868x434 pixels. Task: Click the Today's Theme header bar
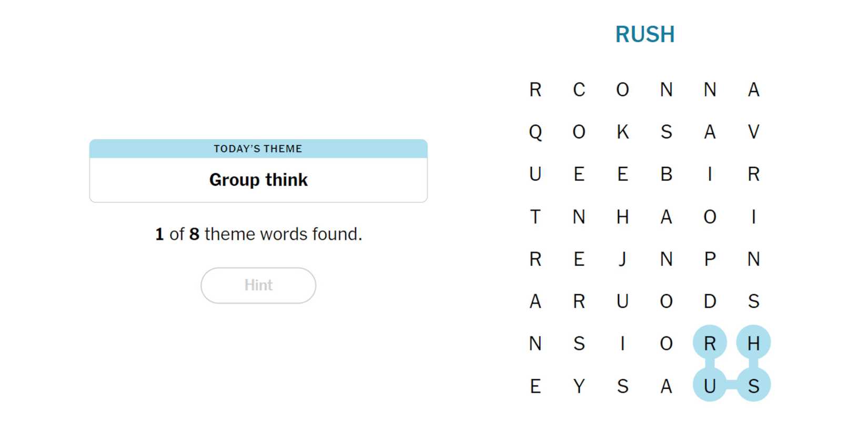click(x=258, y=149)
